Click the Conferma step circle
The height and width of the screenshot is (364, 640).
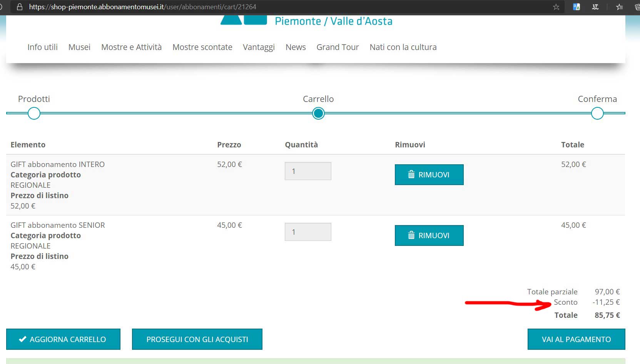[597, 114]
